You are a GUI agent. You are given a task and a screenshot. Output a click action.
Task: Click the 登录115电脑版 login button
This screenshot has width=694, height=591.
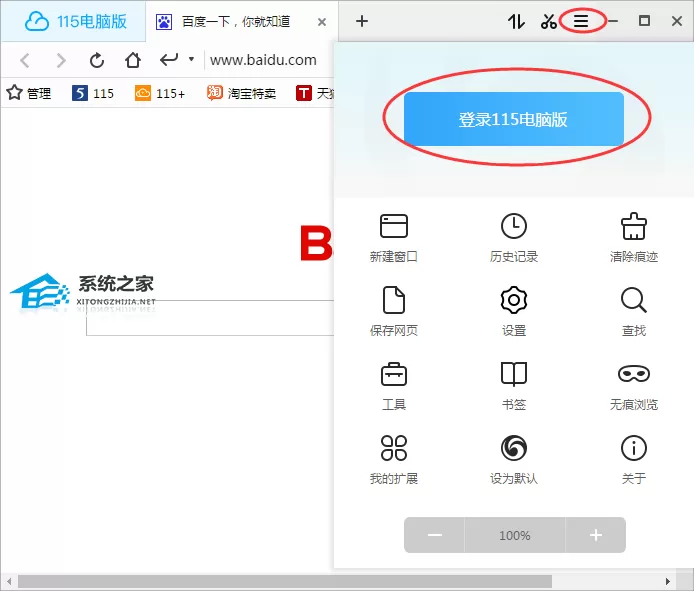pyautogui.click(x=513, y=119)
